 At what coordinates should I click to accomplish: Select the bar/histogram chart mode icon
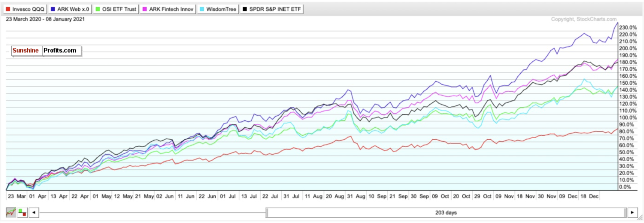[x=22, y=213]
